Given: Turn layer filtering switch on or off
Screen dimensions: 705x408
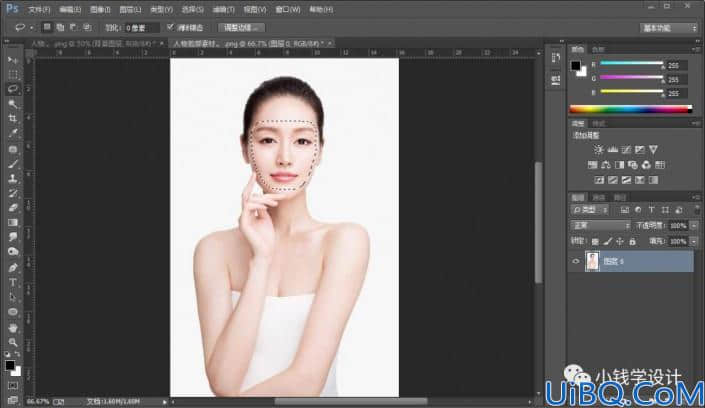Looking at the screenshot, I should [696, 210].
